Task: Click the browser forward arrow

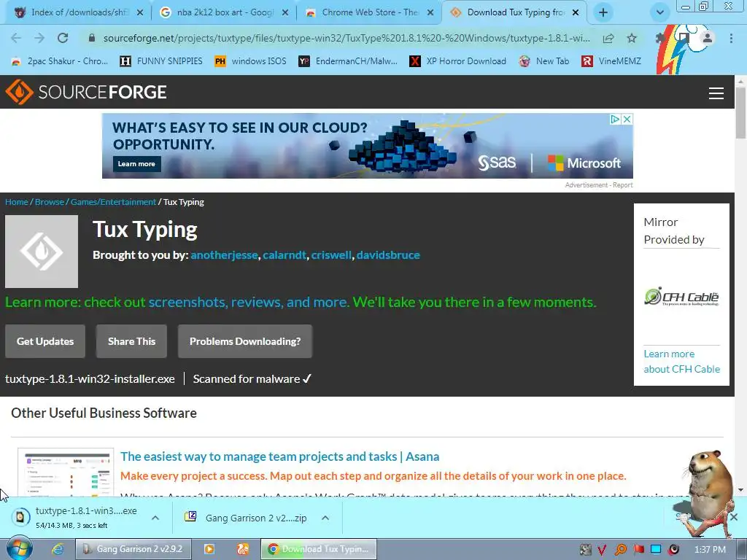Action: [39, 38]
